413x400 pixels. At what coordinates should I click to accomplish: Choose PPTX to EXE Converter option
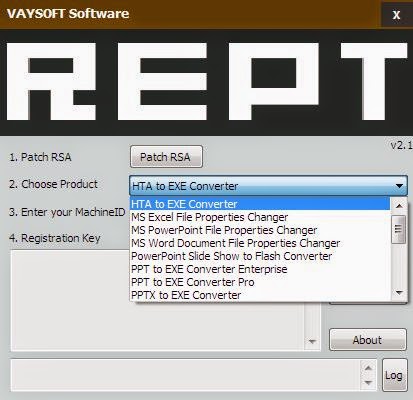pyautogui.click(x=260, y=295)
